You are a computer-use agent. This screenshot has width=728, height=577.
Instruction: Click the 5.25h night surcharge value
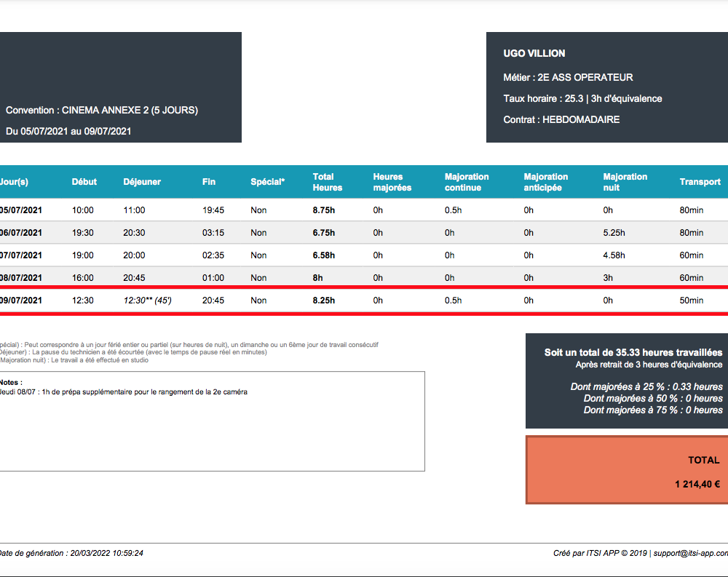[614, 233]
